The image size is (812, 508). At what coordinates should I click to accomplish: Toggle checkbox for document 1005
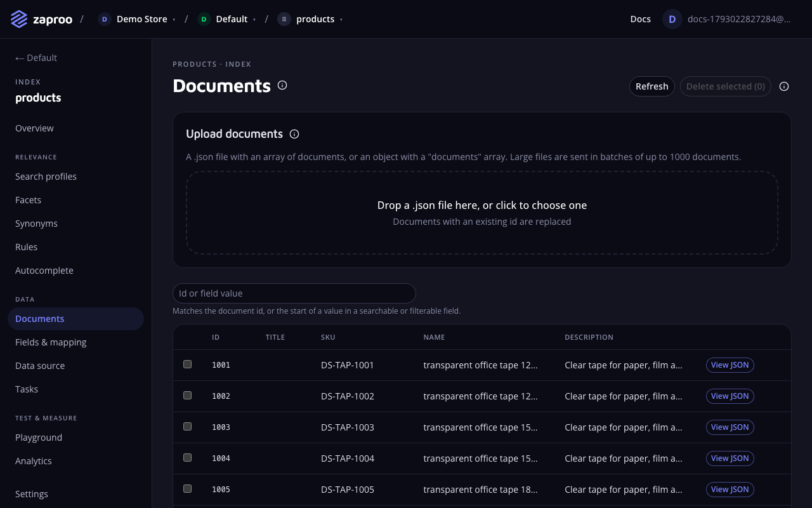[x=187, y=489]
